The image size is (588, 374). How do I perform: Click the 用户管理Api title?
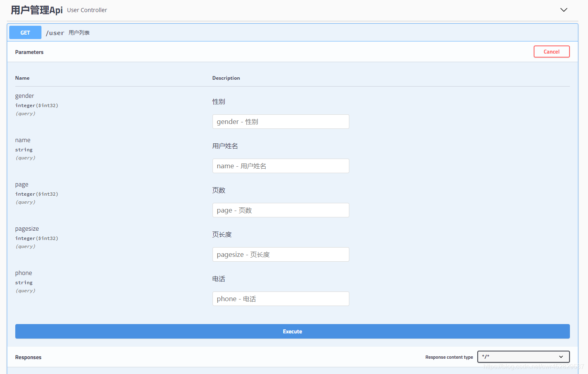click(x=36, y=9)
